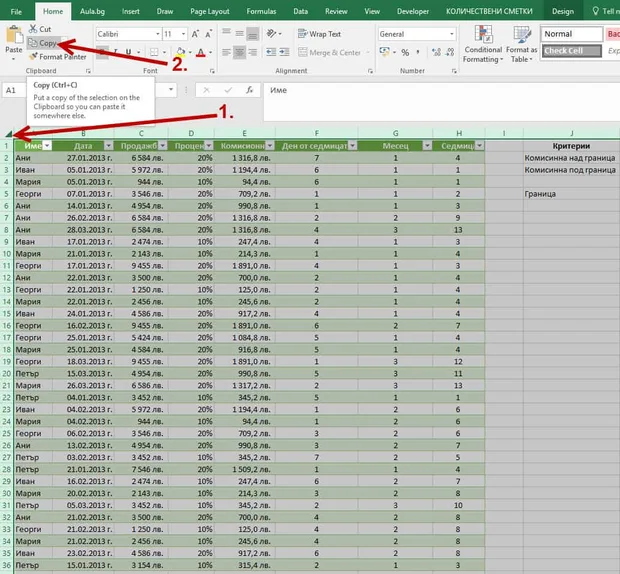Apply top align to the cells

pyautogui.click(x=226, y=33)
